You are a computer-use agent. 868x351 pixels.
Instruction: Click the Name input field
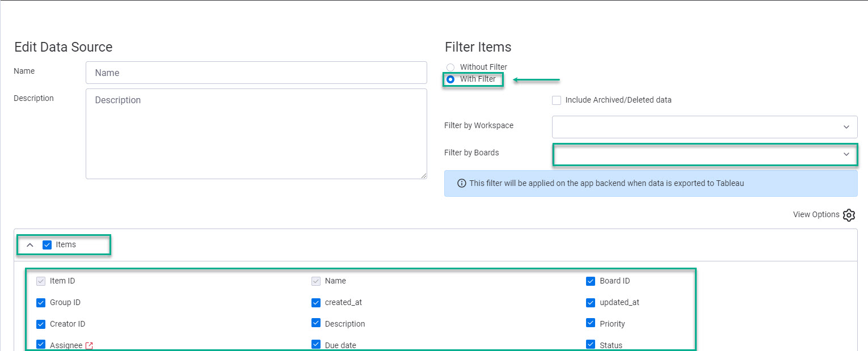point(256,73)
